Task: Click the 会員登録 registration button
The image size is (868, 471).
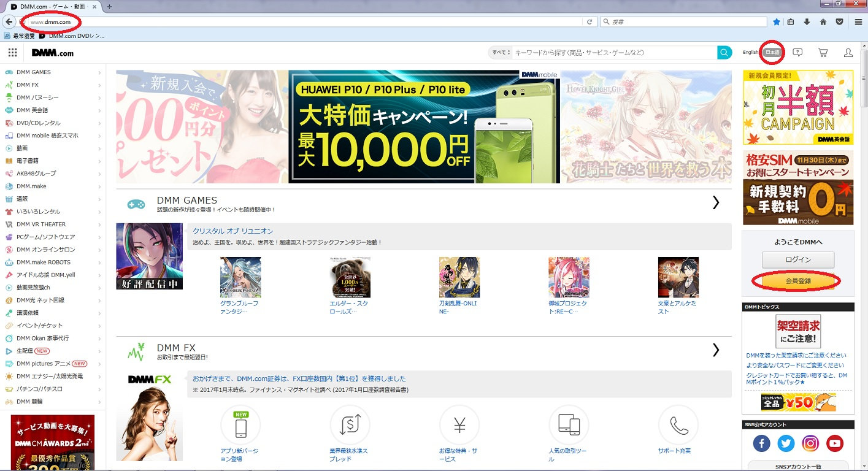Action: (x=798, y=281)
